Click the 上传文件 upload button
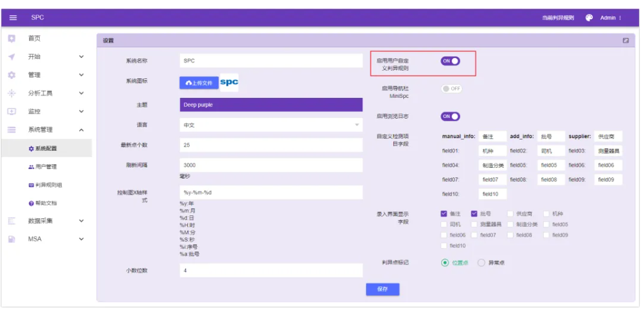Viewport: 644px width, 313px height. [198, 83]
